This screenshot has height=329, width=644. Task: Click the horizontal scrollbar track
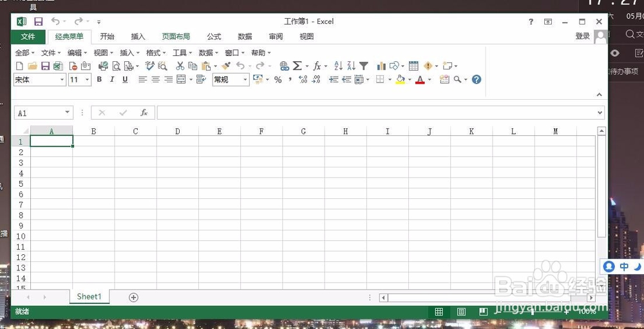[x=487, y=297]
